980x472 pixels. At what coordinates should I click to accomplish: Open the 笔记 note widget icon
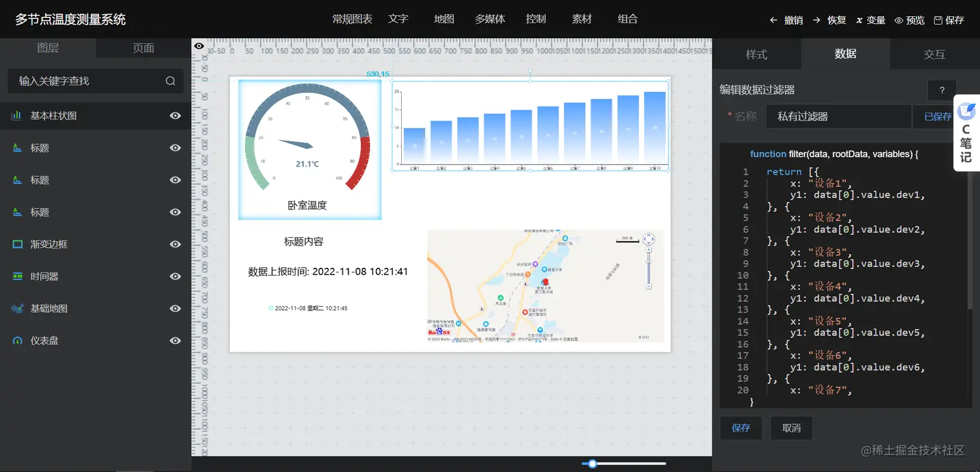pos(966,111)
